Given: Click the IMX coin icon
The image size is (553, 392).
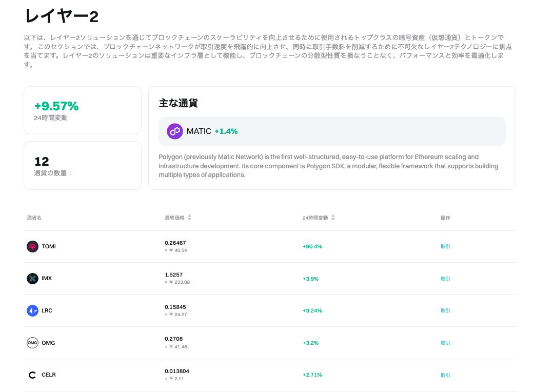Looking at the screenshot, I should pyautogui.click(x=32, y=279).
